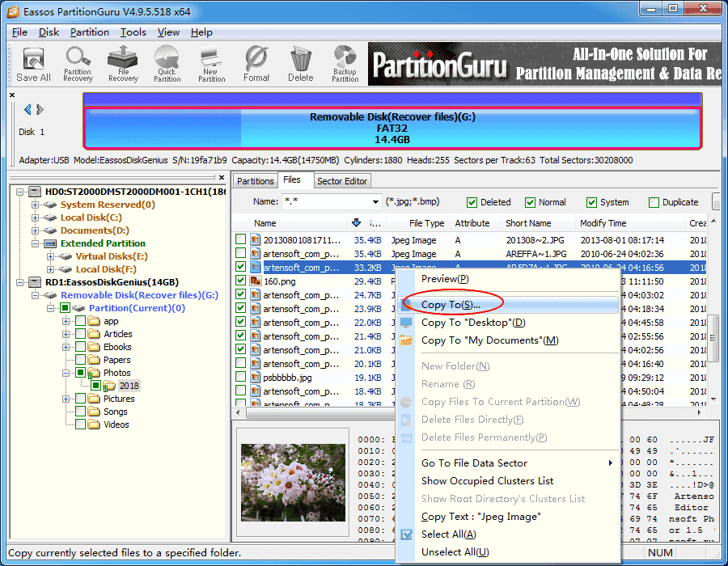Choose Preview(P) in context menu
This screenshot has height=566, width=728.
[509, 279]
